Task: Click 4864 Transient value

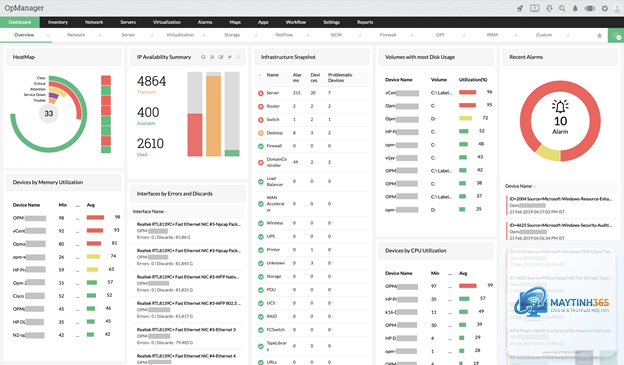Action: click(152, 81)
